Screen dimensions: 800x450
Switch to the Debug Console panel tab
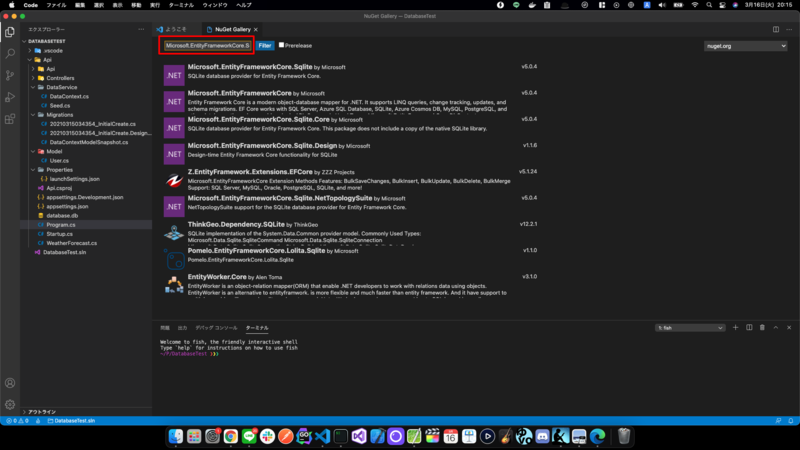[216, 328]
